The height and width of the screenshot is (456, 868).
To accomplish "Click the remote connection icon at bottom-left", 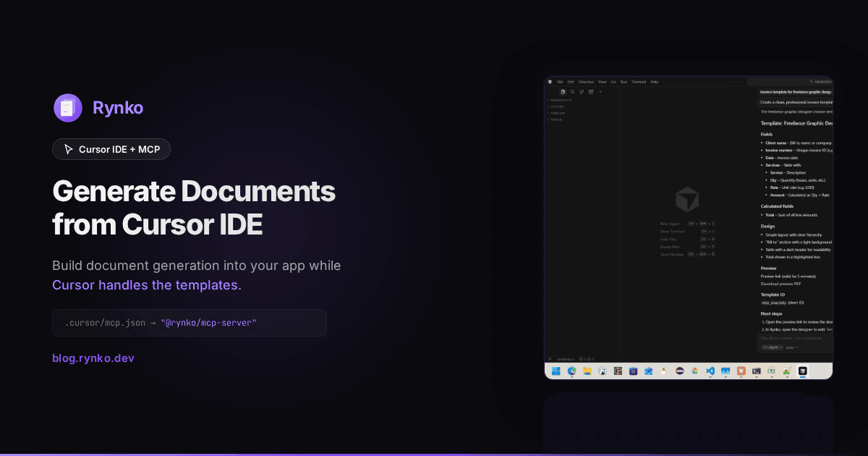I will point(550,359).
